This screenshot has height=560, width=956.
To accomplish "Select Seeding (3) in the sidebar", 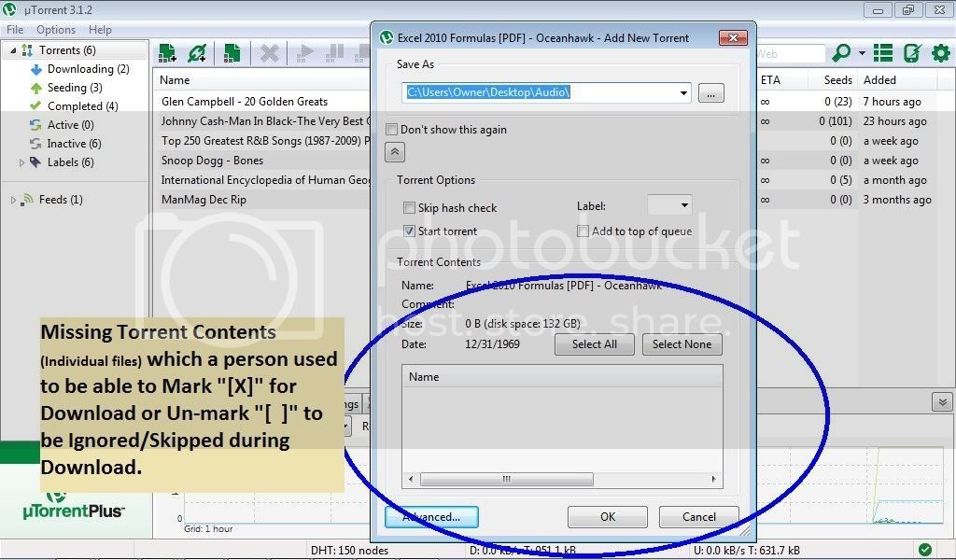I will click(x=75, y=88).
